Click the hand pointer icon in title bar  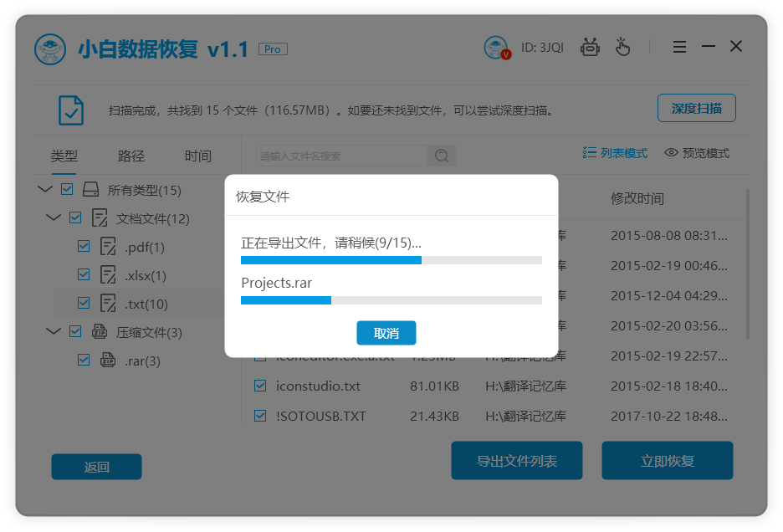(622, 47)
